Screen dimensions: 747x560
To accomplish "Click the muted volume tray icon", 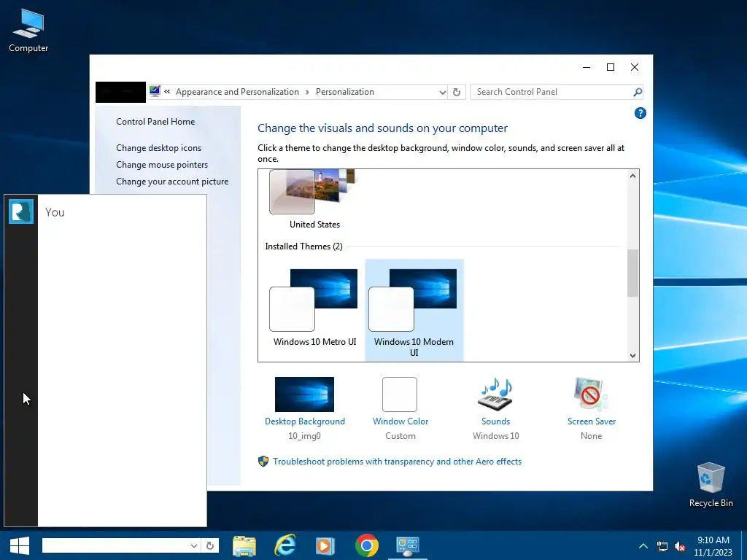I will [681, 546].
